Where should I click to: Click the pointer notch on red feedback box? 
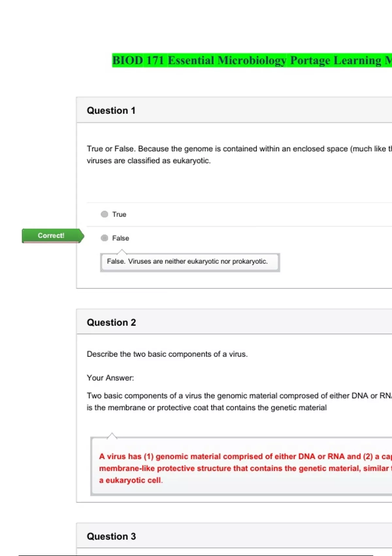click(x=112, y=436)
